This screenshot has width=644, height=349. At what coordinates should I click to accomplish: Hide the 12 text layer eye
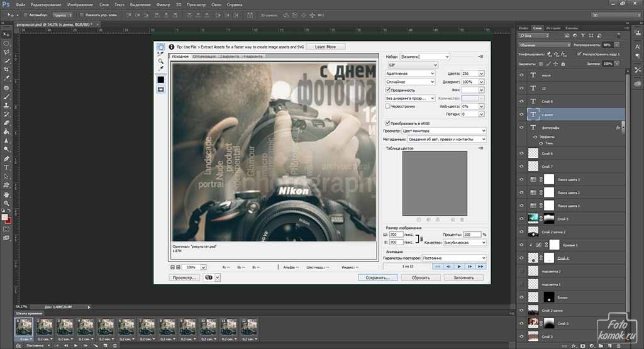(521, 88)
